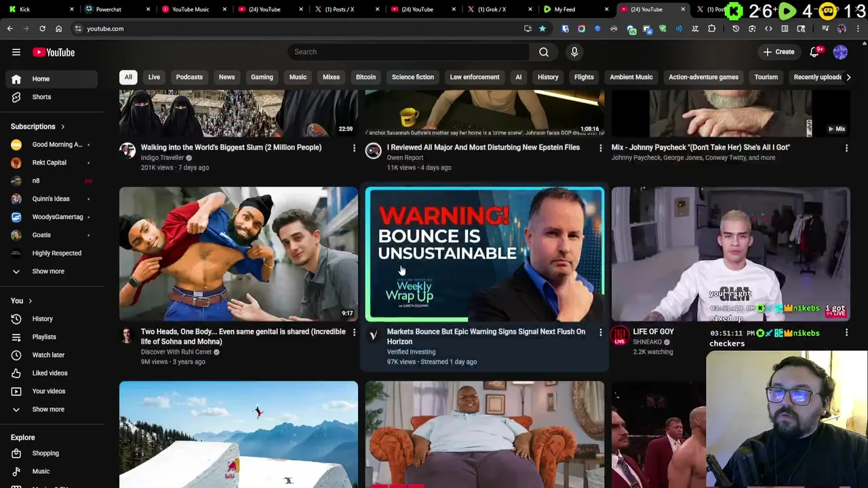Start voice search with microphone icon
Screen dimensions: 868x488
(574, 52)
